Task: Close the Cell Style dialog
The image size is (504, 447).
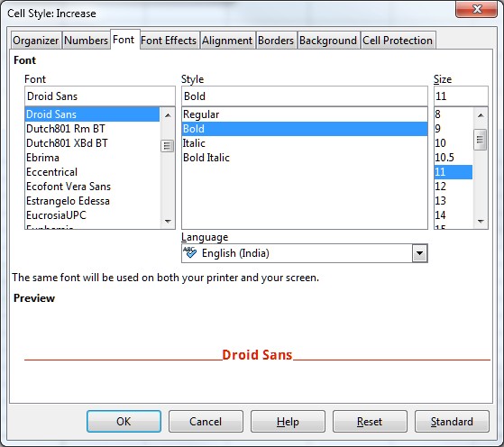Action: pos(477,9)
